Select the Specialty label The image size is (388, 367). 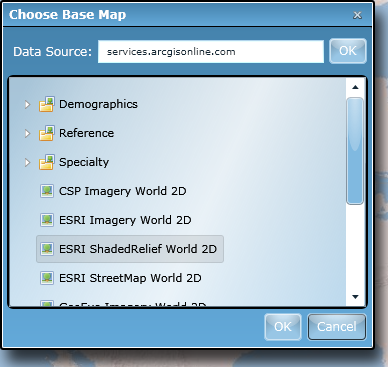[84, 162]
